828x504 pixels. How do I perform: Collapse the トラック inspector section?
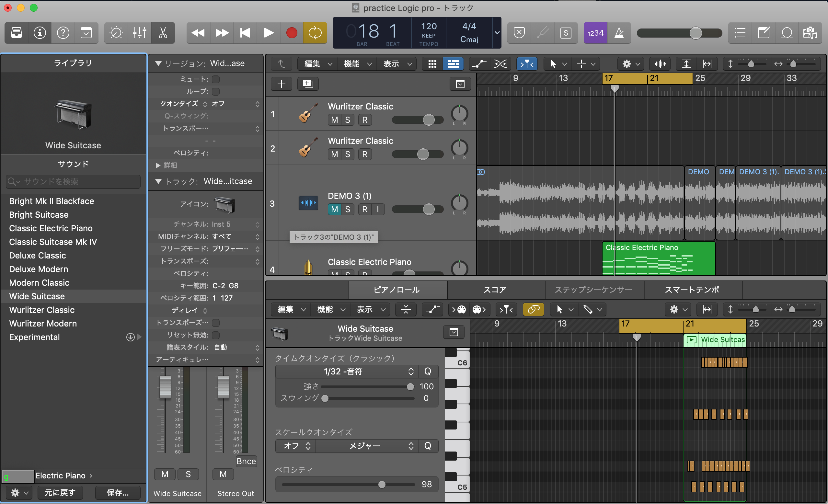pyautogui.click(x=158, y=181)
